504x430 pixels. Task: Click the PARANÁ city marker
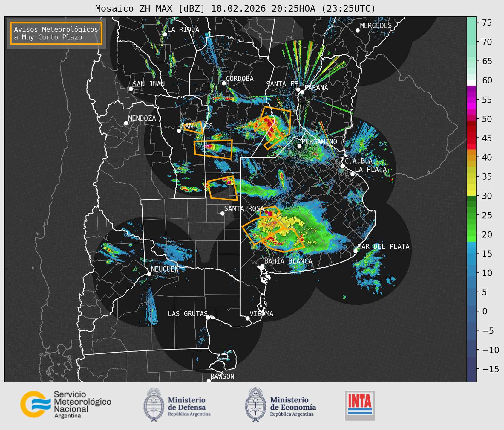click(x=302, y=92)
